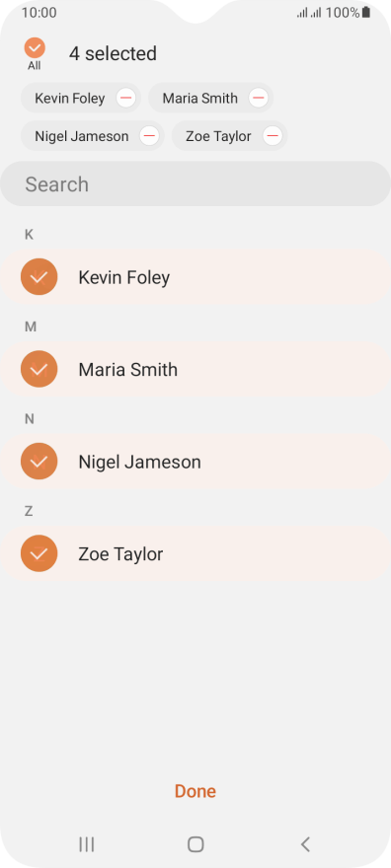Remove Zoe Taylor chip with minus icon

pyautogui.click(x=272, y=136)
